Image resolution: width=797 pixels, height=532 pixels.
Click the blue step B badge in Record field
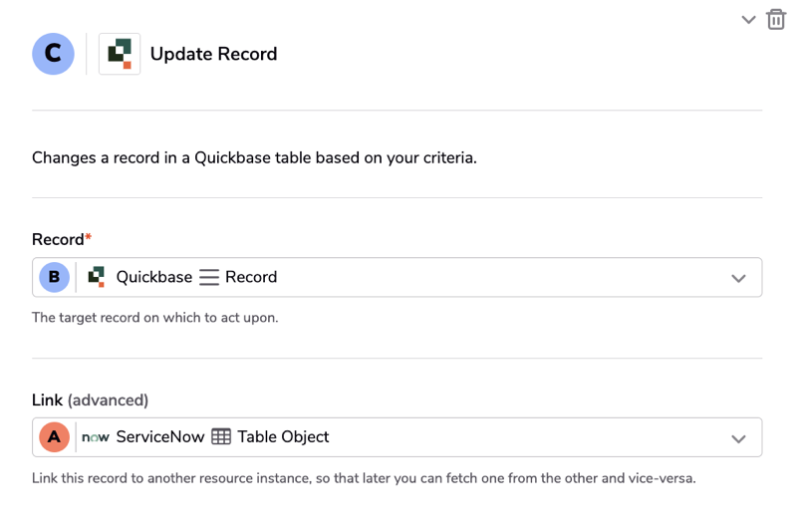coord(55,277)
